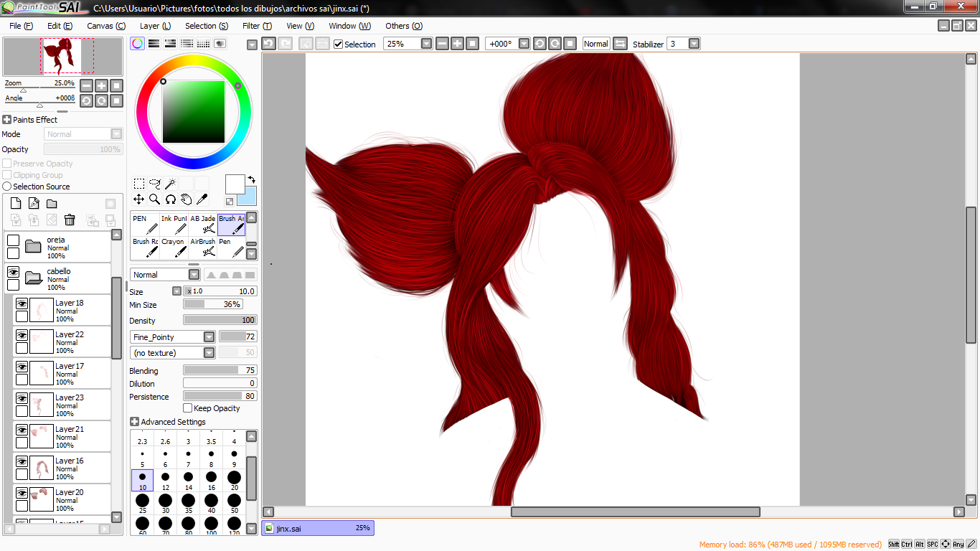The width and height of the screenshot is (980, 551).
Task: Choose the Crayon brush tool
Action: [x=174, y=247]
